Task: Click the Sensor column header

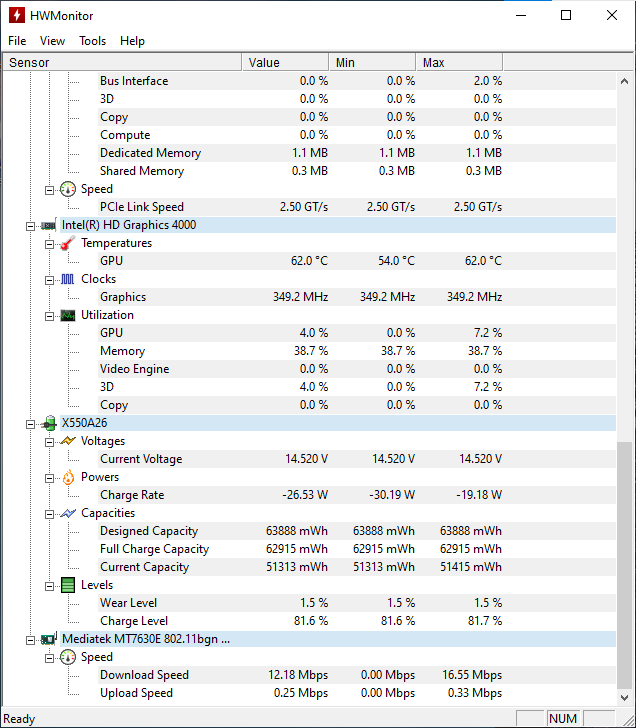Action: tap(120, 62)
